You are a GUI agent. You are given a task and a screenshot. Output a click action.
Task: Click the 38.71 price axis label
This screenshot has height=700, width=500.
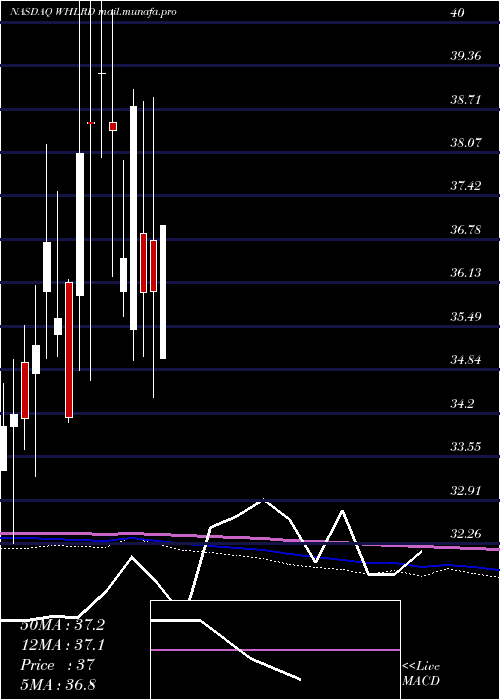[466, 99]
